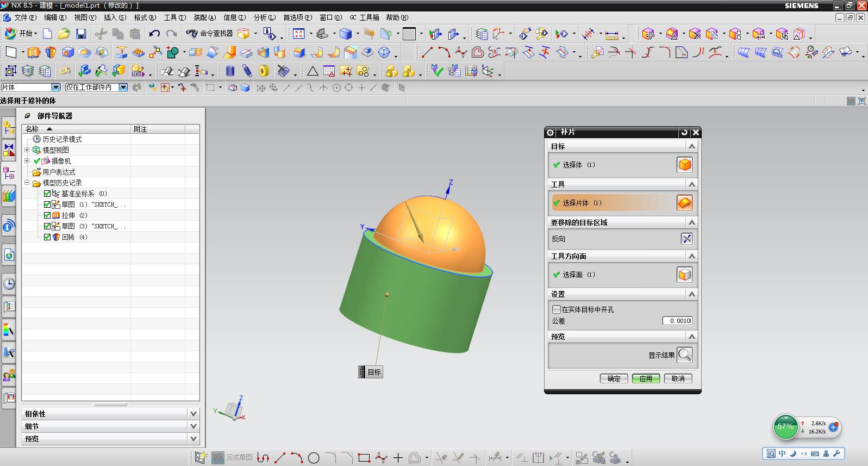Collapse the 模型历史记录 tree node
The height and width of the screenshot is (466, 868).
pyautogui.click(x=27, y=183)
